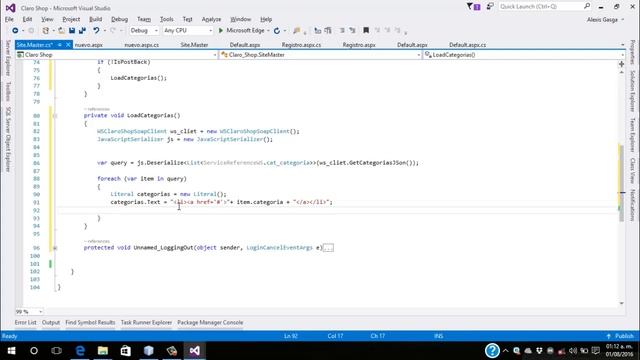Open File Explorer from the taskbar
The height and width of the screenshot is (360, 640).
[x=103, y=351]
